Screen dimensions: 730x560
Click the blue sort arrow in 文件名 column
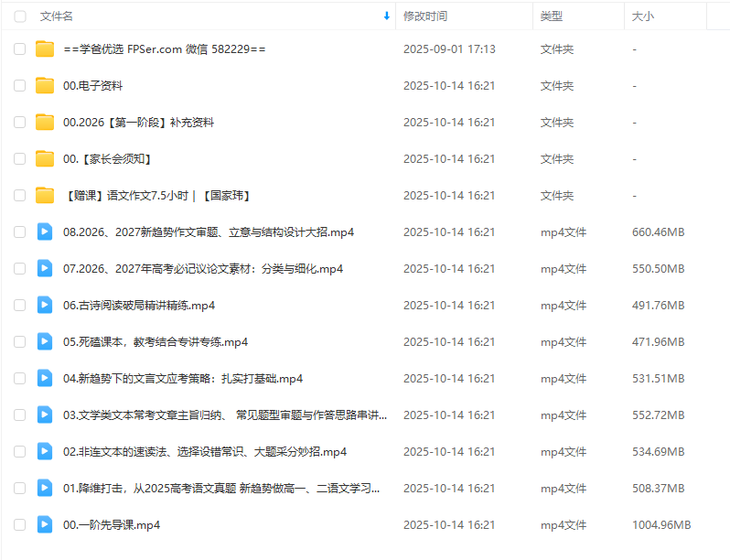386,16
